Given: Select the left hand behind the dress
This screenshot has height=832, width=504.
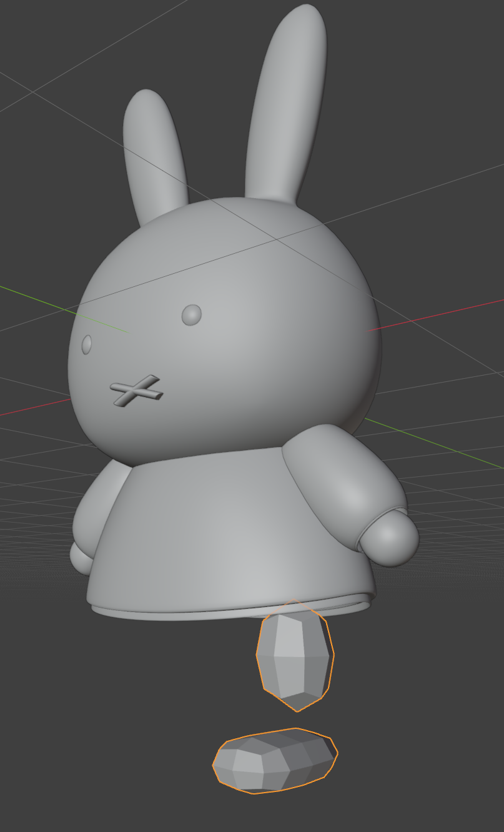Looking at the screenshot, I should click(x=79, y=559).
